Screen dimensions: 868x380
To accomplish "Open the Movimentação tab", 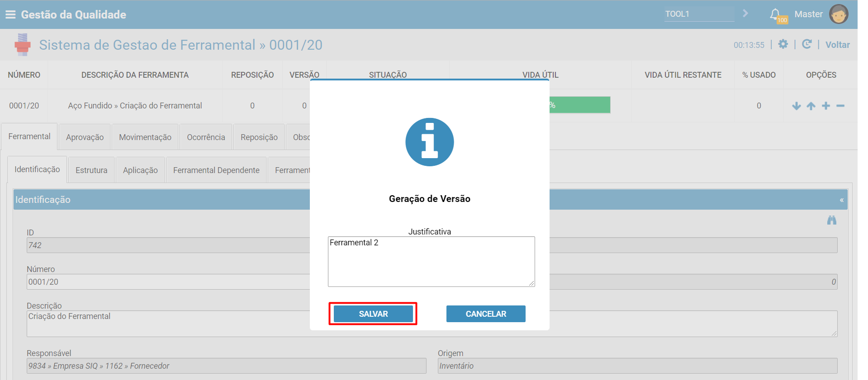I will (x=145, y=137).
